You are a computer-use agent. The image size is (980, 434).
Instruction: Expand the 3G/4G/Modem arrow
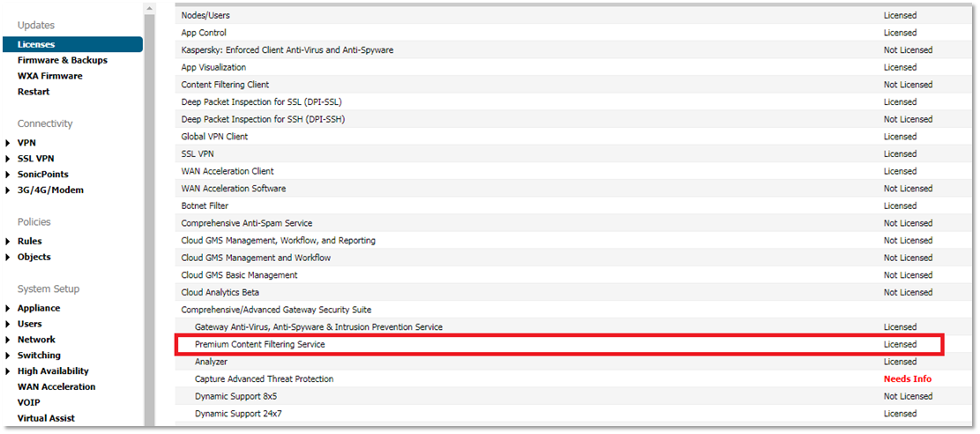(7, 191)
